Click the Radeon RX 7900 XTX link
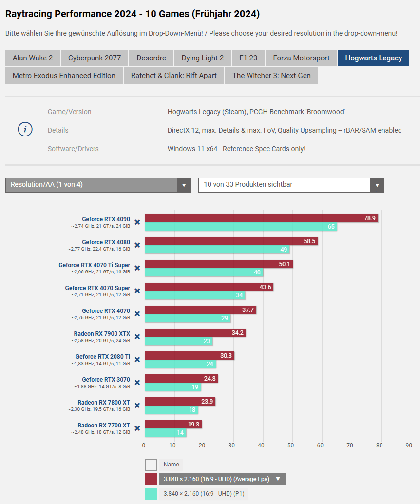This screenshot has width=420, height=504. 102,333
